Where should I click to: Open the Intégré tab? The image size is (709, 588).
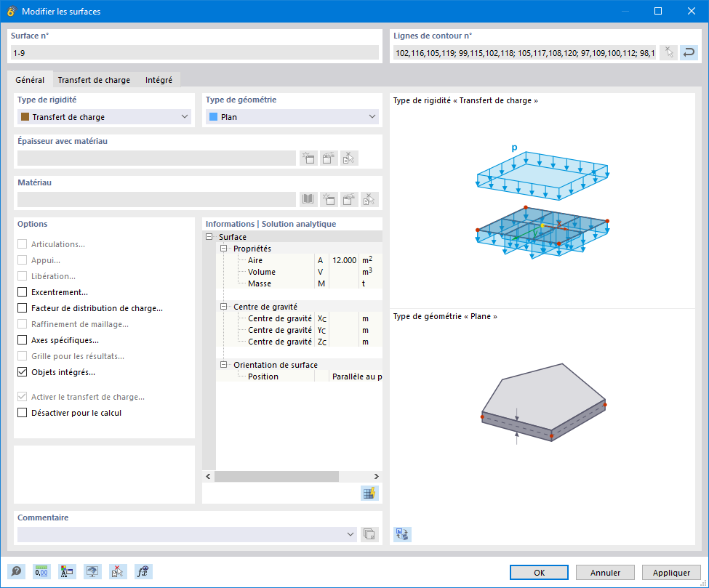pos(159,79)
